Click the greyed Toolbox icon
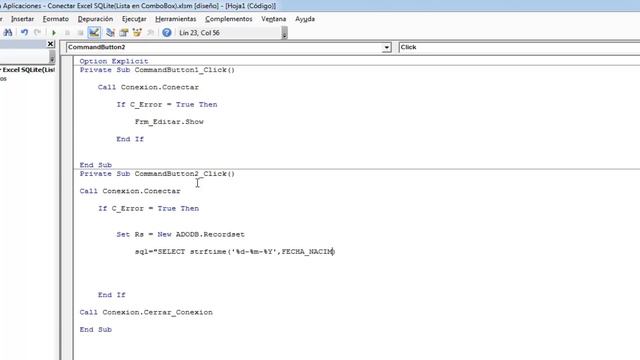Viewport: 640px width, 360px height. [150, 33]
